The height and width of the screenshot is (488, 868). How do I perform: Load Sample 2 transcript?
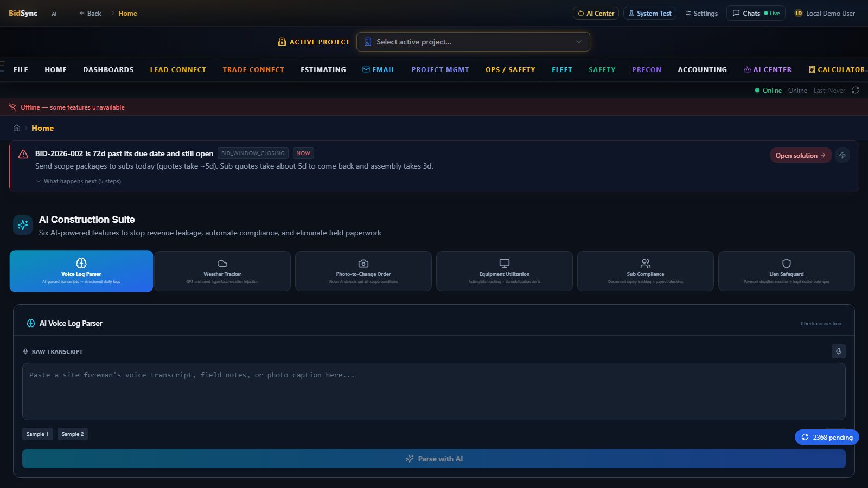coord(73,434)
